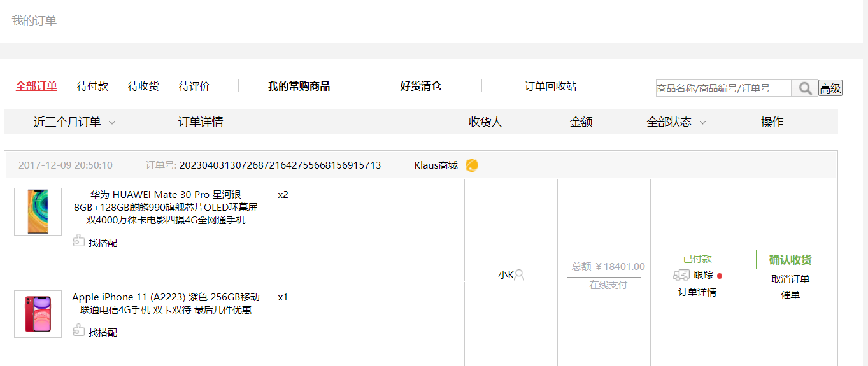Click the 已付款 status text
Viewport: 868px width, 366px height.
pos(697,259)
